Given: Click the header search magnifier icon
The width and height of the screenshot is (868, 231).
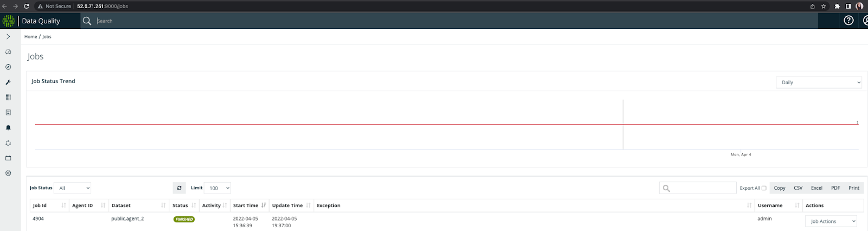Looking at the screenshot, I should tap(87, 21).
